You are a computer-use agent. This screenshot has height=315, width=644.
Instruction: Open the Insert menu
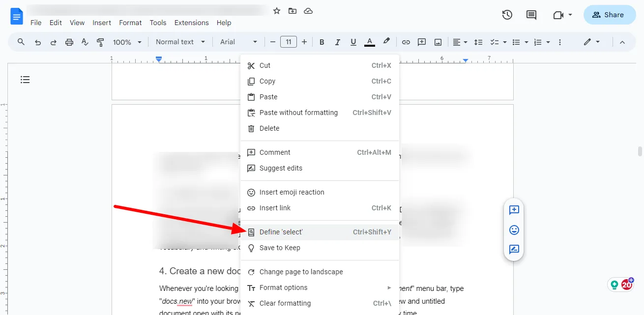(x=102, y=23)
